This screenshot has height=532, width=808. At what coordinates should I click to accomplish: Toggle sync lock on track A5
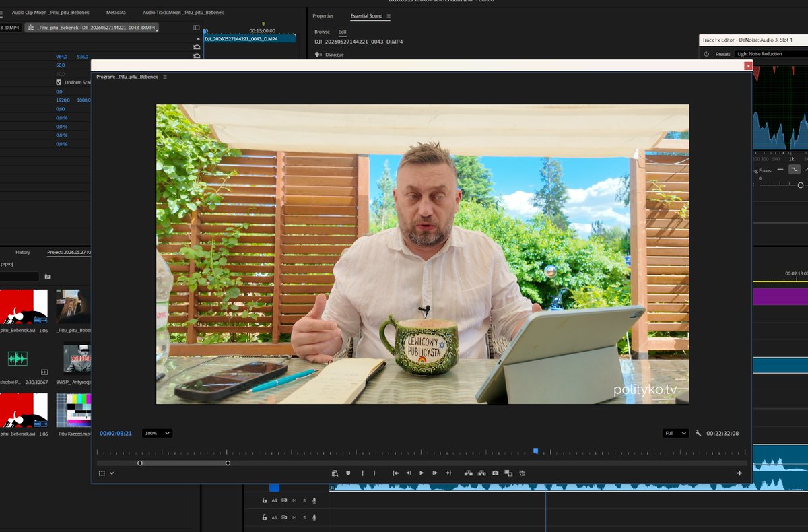pyautogui.click(x=284, y=518)
